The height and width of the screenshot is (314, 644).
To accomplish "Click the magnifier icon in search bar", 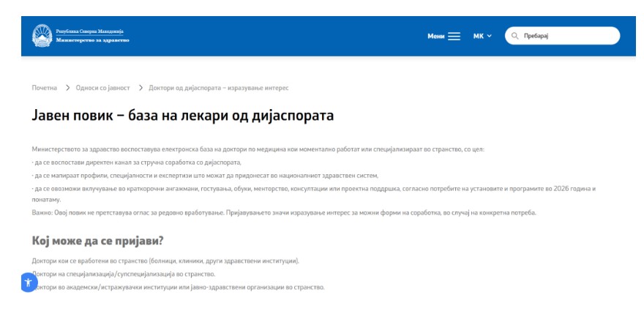I will (x=514, y=36).
